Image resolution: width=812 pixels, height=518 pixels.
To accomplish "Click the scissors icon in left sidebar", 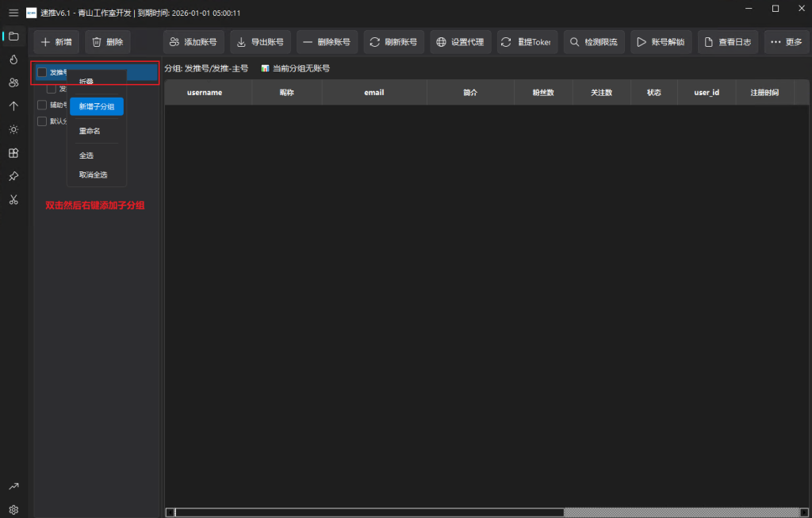I will [13, 199].
